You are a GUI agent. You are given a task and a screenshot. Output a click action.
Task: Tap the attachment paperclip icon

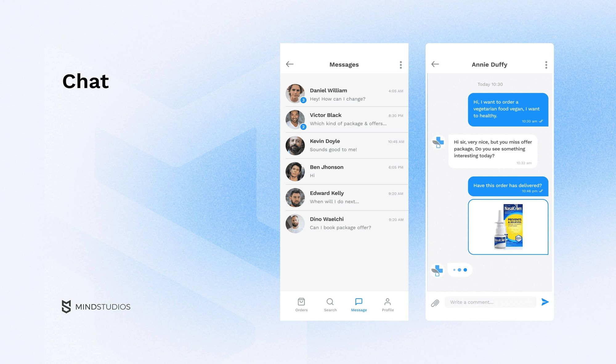pos(435,302)
